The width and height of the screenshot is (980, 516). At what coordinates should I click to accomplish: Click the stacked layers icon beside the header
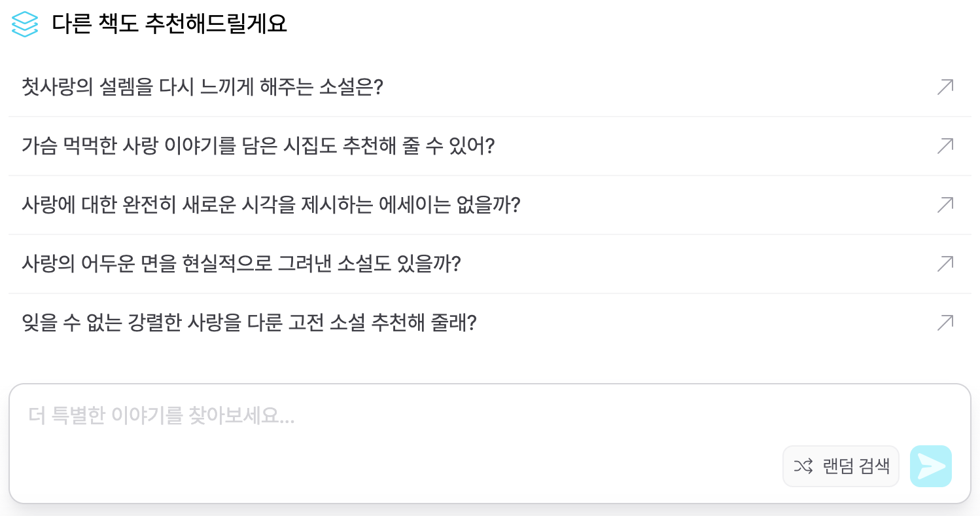pyautogui.click(x=24, y=24)
